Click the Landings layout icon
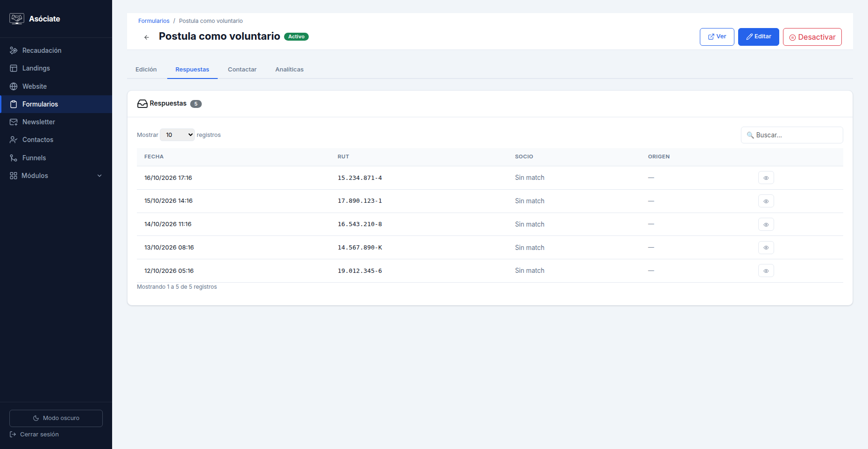The width and height of the screenshot is (868, 449). (x=14, y=68)
